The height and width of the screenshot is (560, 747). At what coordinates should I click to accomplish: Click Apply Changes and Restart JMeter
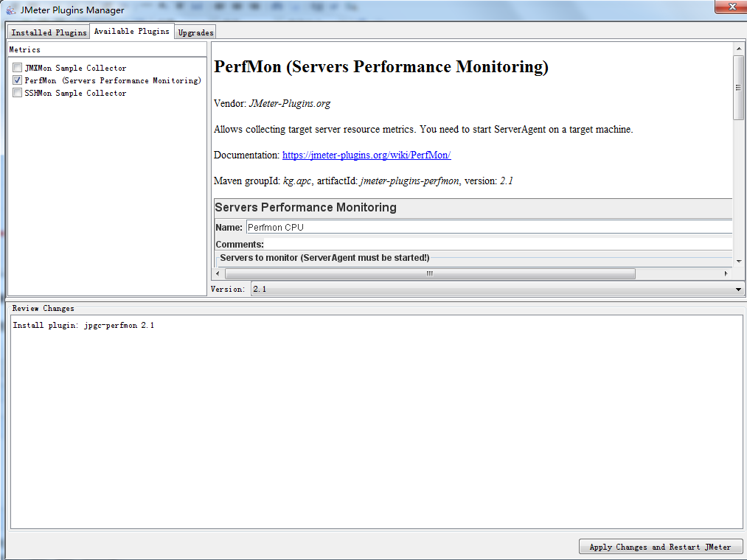pos(660,547)
